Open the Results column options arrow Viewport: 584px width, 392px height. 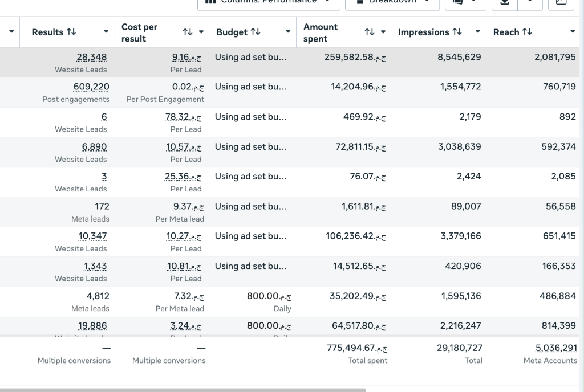(106, 31)
